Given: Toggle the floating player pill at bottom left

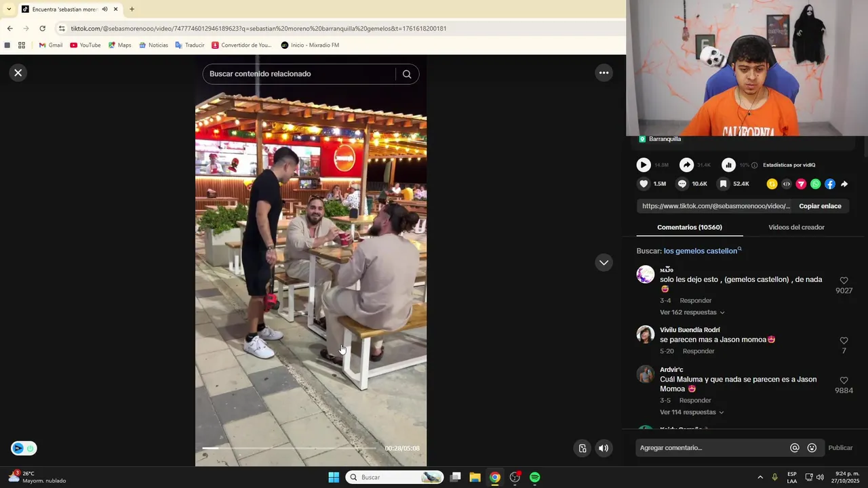Looking at the screenshot, I should pos(24,448).
